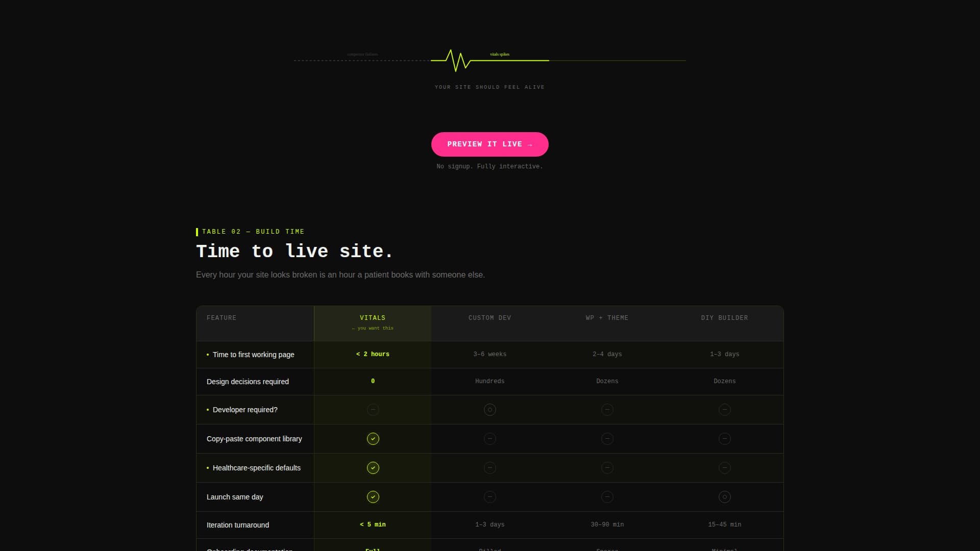Click the 'you want this' note under Vitals
The height and width of the screenshot is (551, 980).
373,328
